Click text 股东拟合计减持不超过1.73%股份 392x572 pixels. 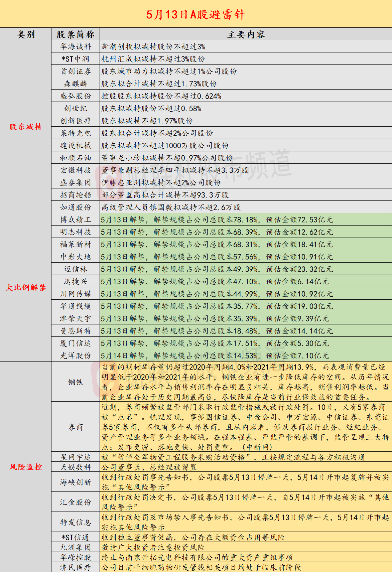click(x=159, y=84)
